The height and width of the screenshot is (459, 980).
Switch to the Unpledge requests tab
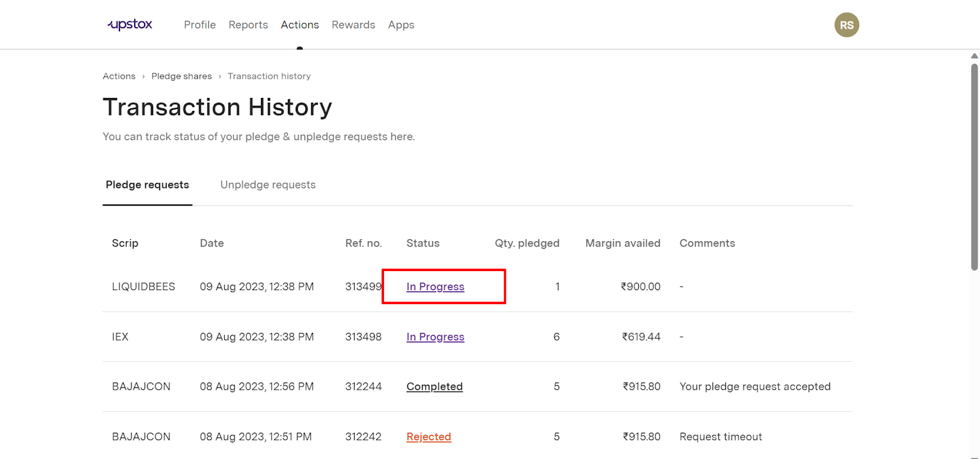[268, 185]
